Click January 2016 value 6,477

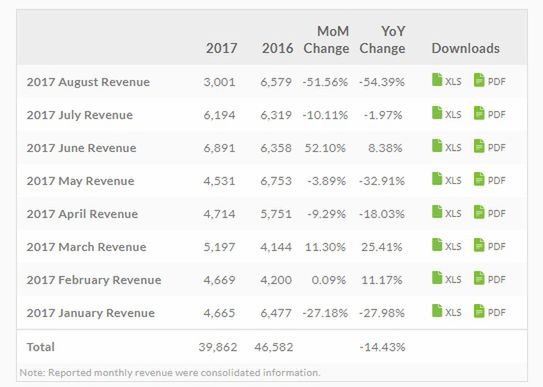[x=276, y=313]
